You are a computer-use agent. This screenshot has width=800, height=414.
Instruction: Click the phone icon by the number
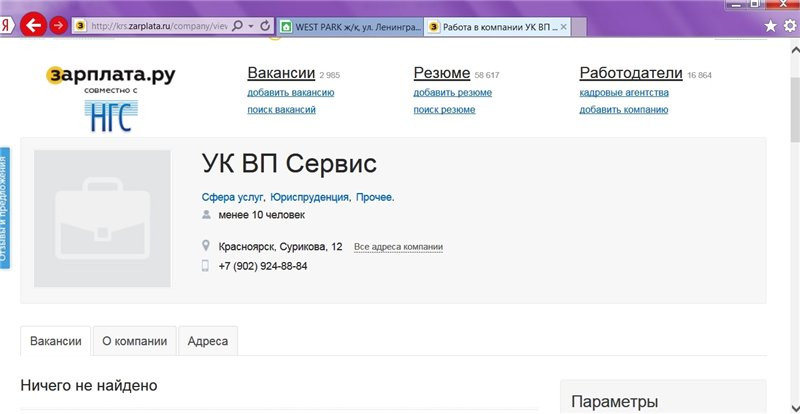(x=206, y=266)
